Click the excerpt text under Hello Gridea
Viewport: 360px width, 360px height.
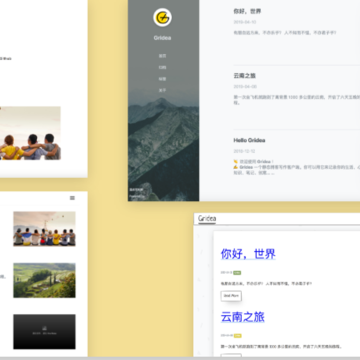297,167
